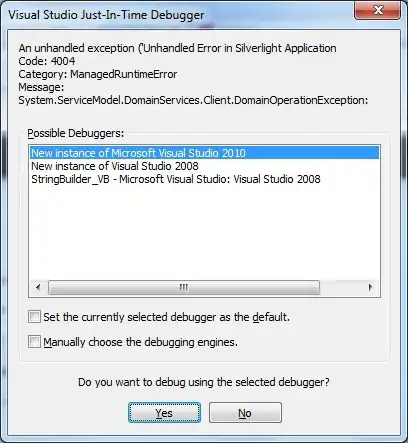408x444 pixels.
Task: Close the Just-In-Time Debugger dialog
Action: (x=377, y=11)
